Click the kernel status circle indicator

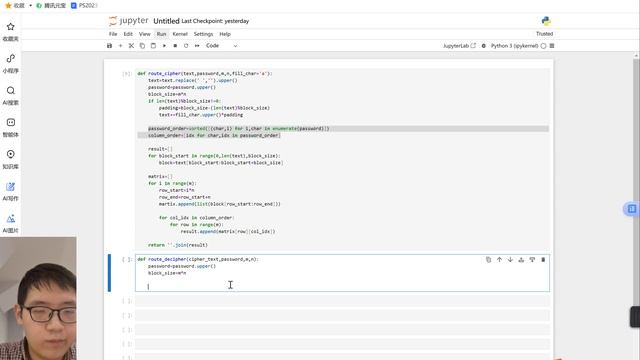click(543, 46)
